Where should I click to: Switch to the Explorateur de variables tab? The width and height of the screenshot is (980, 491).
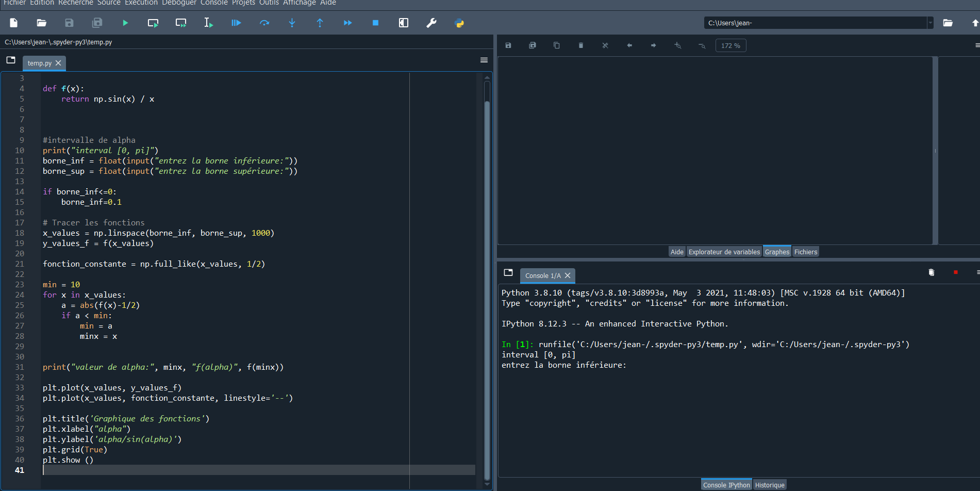click(x=724, y=252)
